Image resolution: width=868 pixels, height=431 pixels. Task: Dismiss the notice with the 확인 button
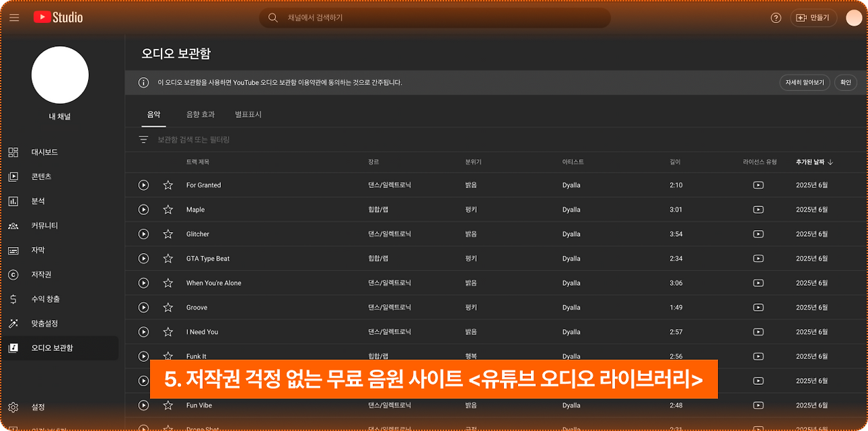(845, 81)
